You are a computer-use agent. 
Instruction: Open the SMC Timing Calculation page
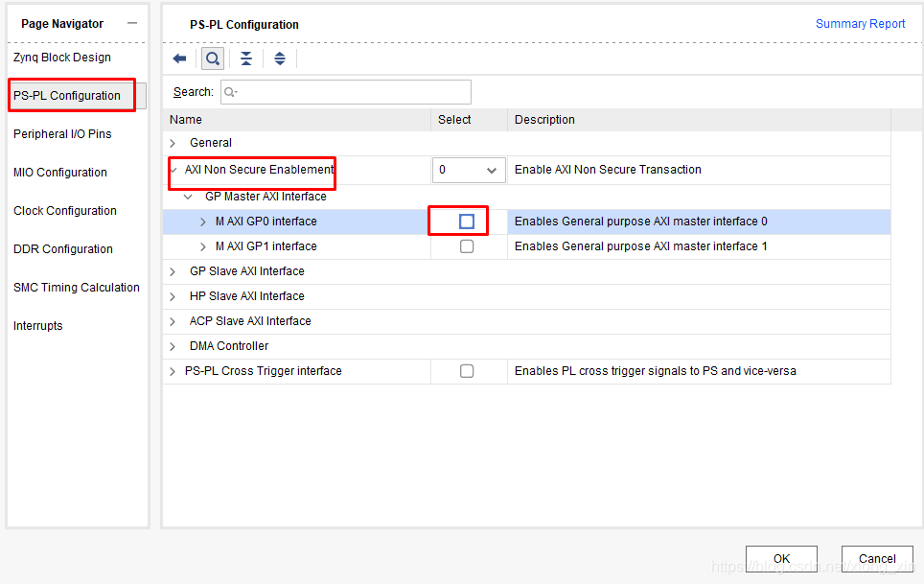click(x=77, y=287)
